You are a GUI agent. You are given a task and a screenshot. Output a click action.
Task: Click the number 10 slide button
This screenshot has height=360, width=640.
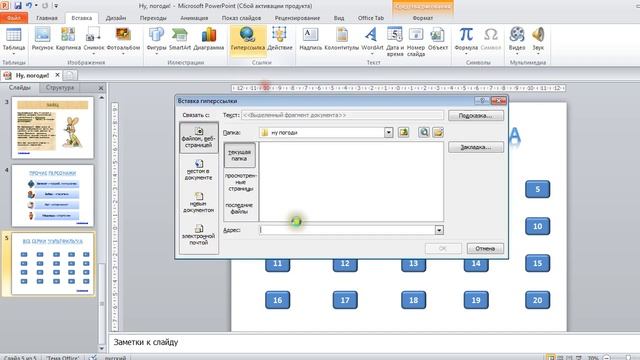(538, 226)
